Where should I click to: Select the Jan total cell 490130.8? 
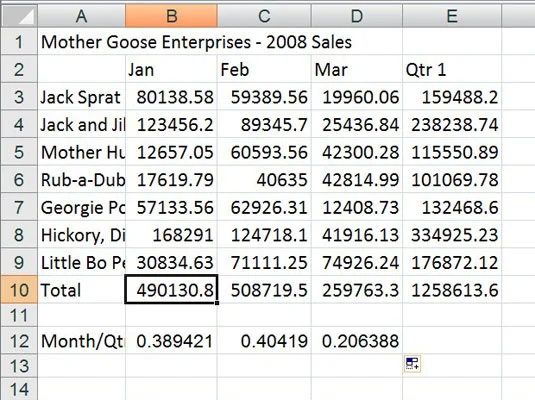171,290
